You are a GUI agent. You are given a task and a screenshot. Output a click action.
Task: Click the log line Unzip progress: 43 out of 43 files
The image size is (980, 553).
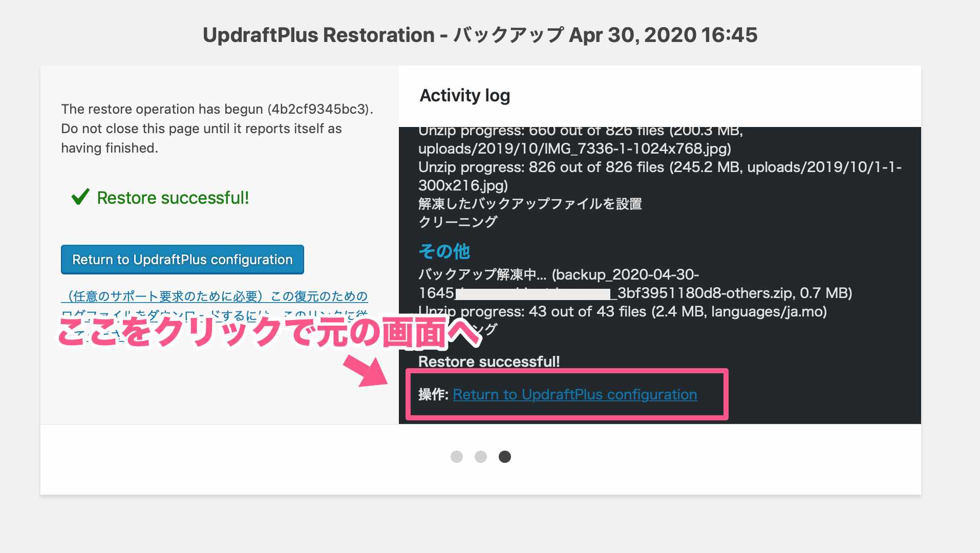pyautogui.click(x=623, y=311)
